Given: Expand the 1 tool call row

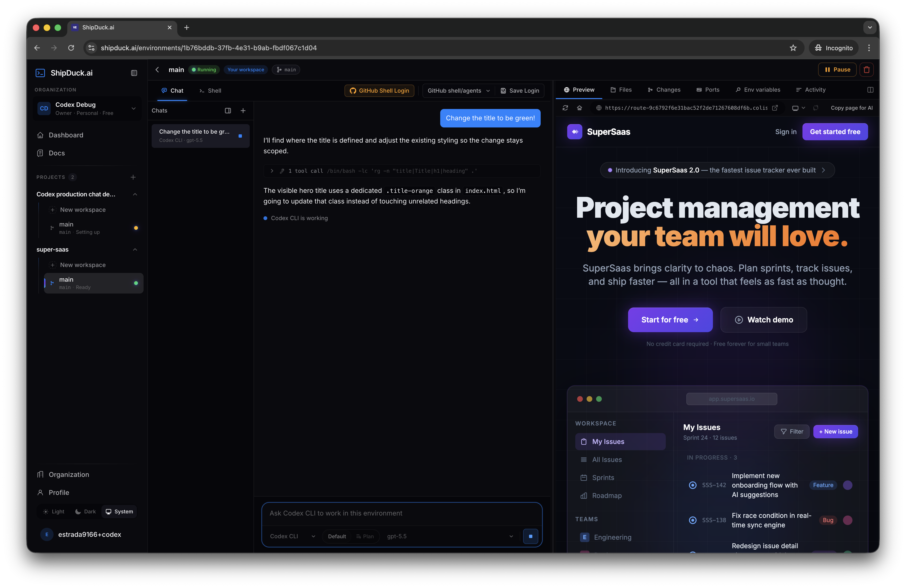Looking at the screenshot, I should [x=402, y=171].
